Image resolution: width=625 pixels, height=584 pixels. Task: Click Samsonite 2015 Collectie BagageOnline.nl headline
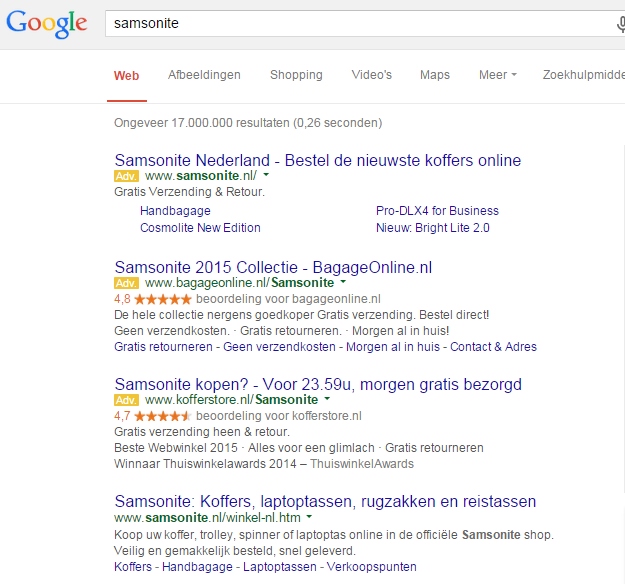[273, 268]
